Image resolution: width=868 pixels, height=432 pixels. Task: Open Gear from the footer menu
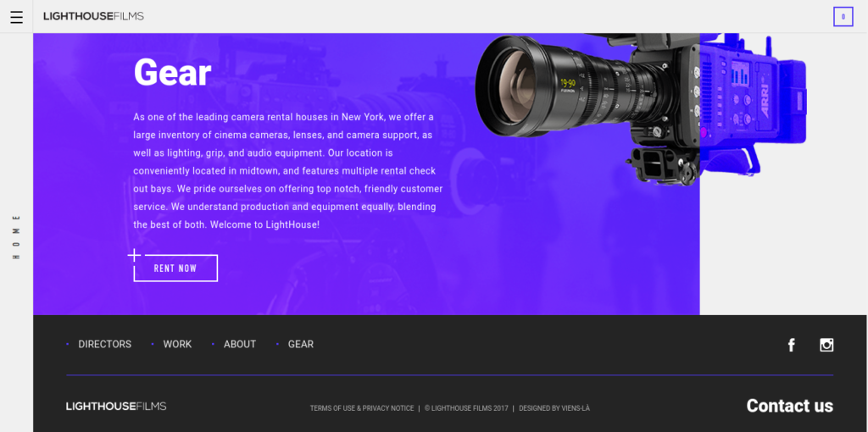(x=301, y=344)
